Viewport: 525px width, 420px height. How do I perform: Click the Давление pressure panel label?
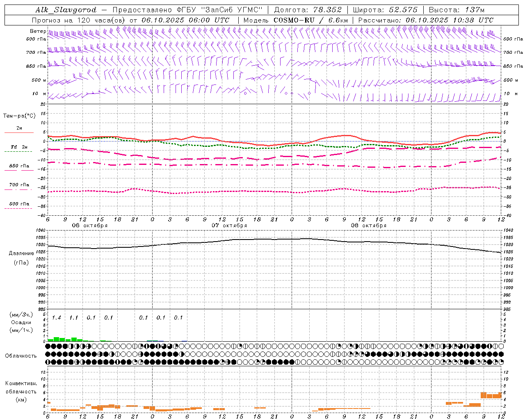click(x=21, y=253)
